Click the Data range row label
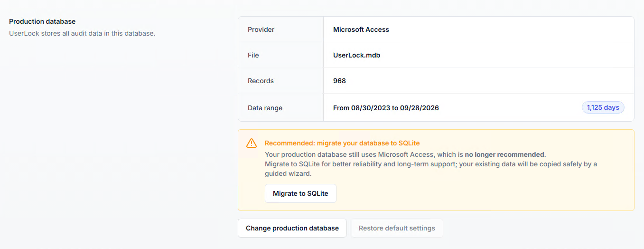644x249 pixels. pos(265,108)
